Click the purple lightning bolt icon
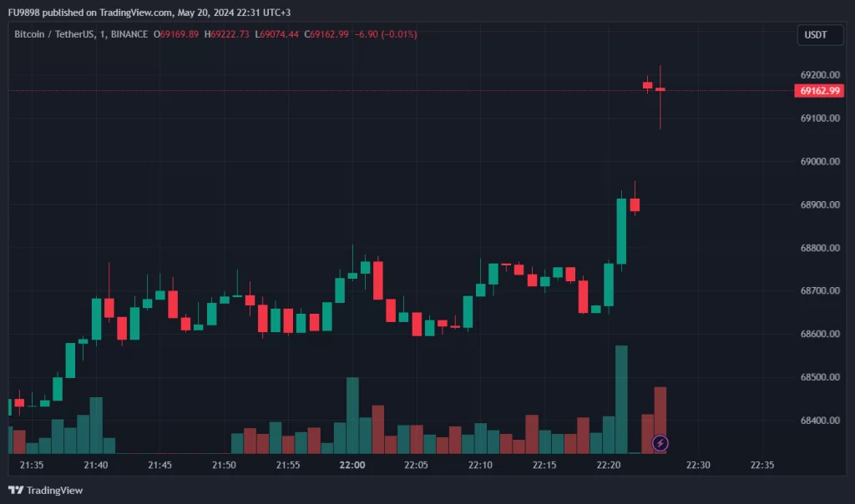The width and height of the screenshot is (855, 504). click(x=660, y=443)
